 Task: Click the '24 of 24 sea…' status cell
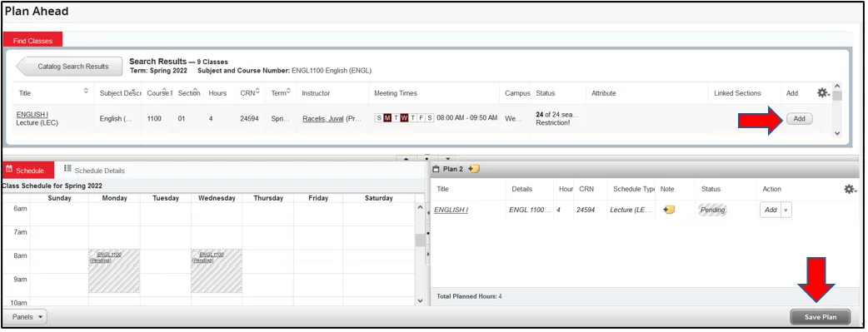click(x=557, y=115)
